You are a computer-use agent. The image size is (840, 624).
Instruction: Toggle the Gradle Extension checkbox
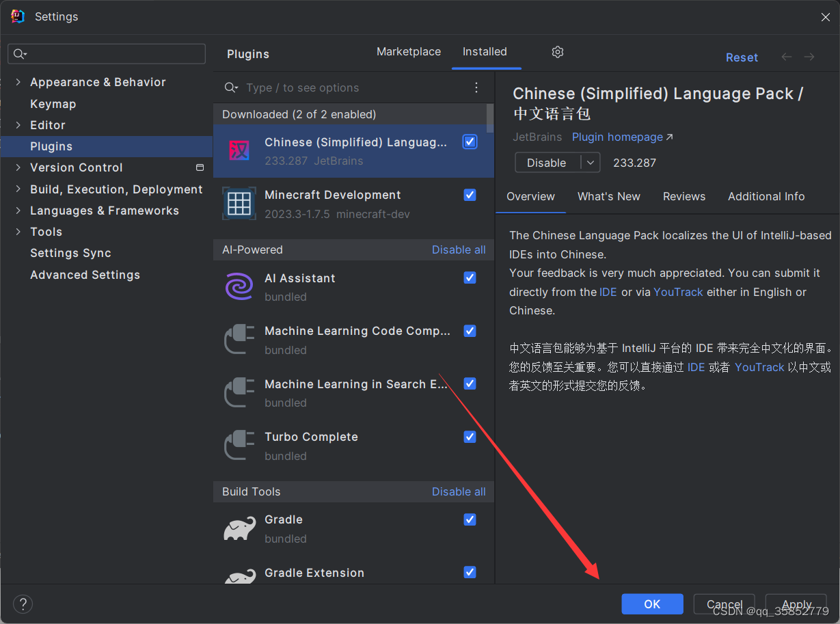pos(470,572)
